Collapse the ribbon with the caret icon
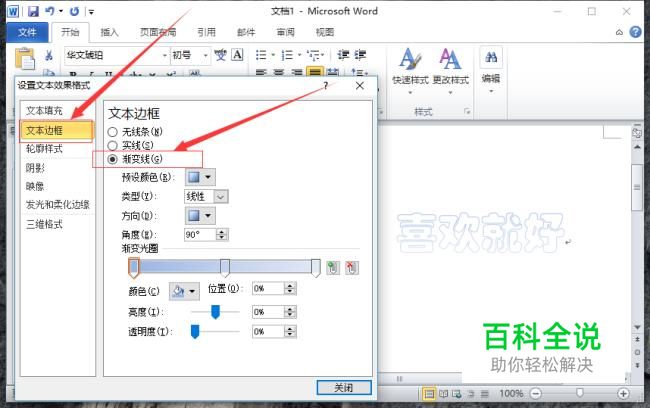Screen dimensions: 650x408 coord(619,32)
